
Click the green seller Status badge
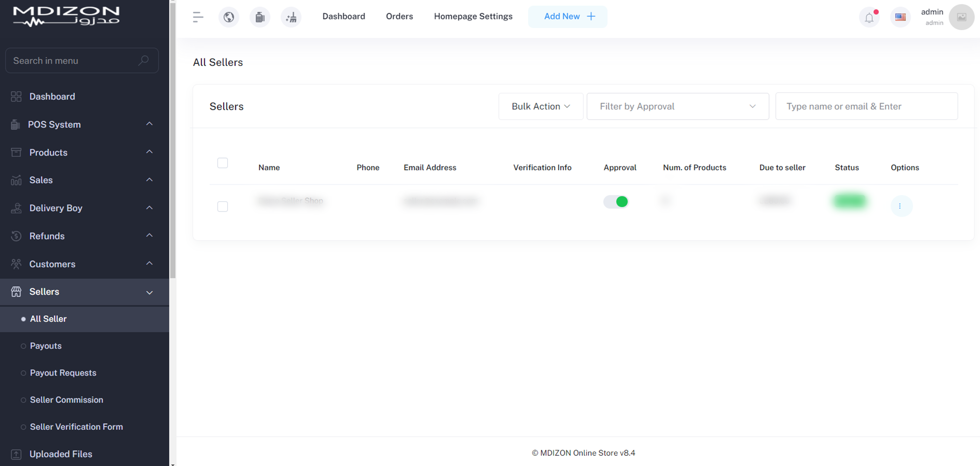tap(850, 201)
